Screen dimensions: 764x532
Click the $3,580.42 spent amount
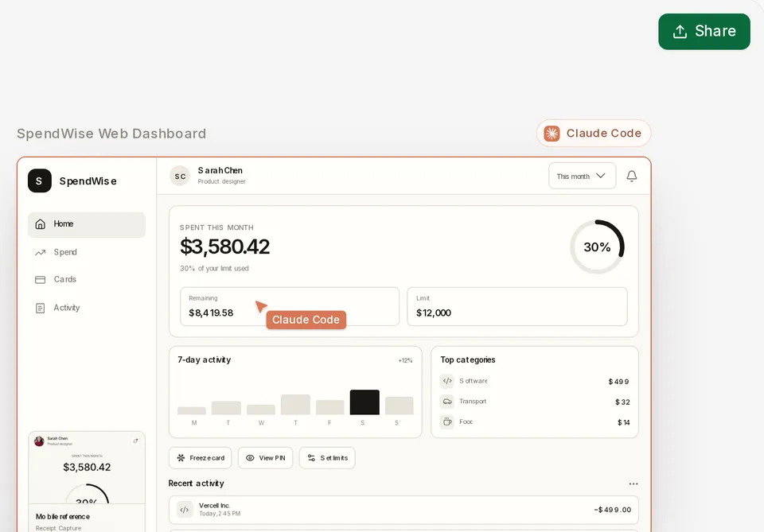[224, 247]
